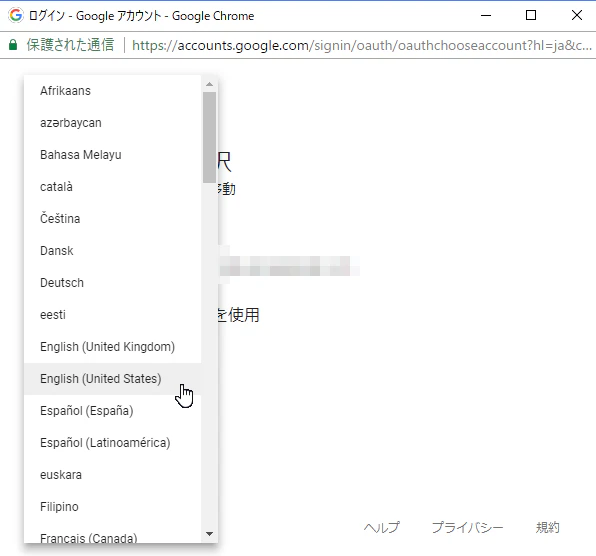Close the Chrome login window

point(577,16)
